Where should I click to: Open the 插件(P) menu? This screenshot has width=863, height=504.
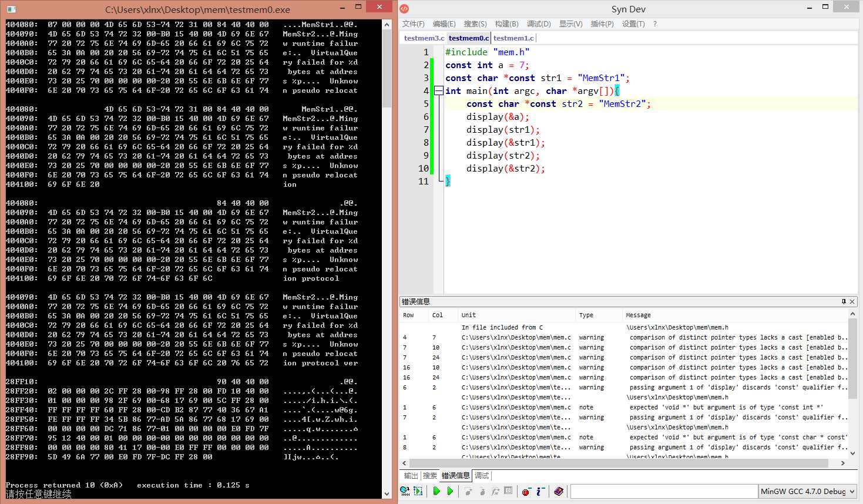(x=602, y=24)
